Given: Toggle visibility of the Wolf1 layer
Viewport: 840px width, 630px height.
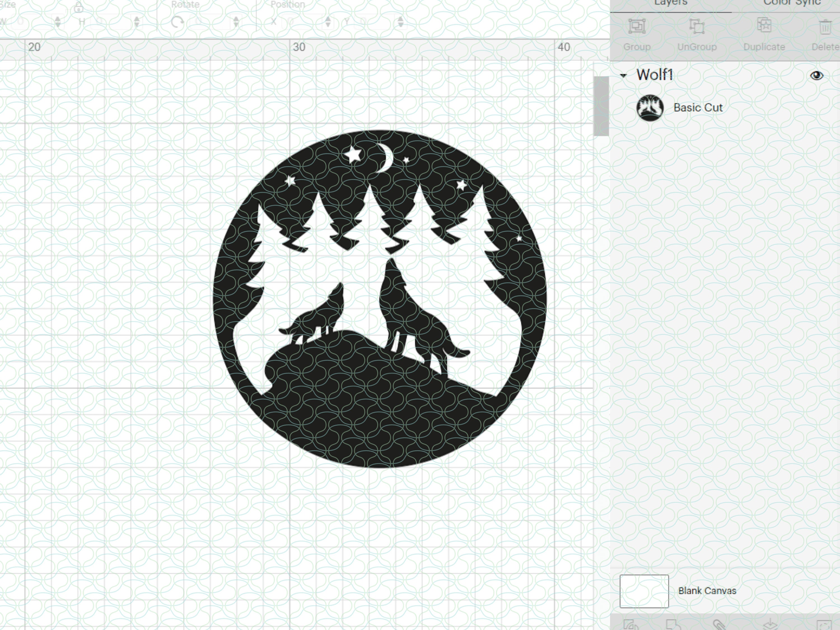Looking at the screenshot, I should point(818,76).
